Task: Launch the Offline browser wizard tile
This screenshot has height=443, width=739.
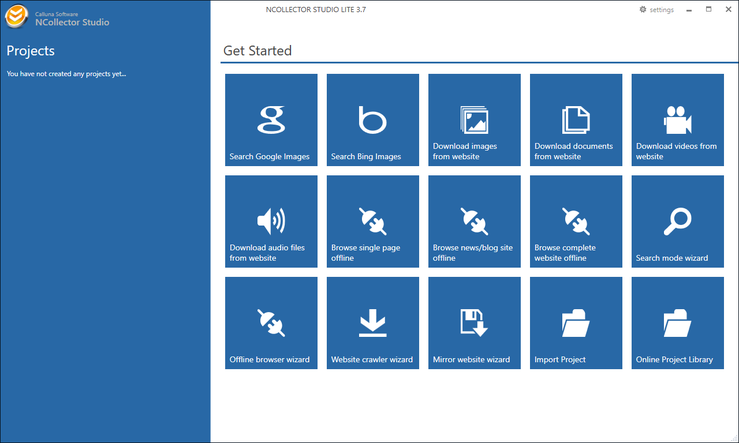Action: (271, 323)
